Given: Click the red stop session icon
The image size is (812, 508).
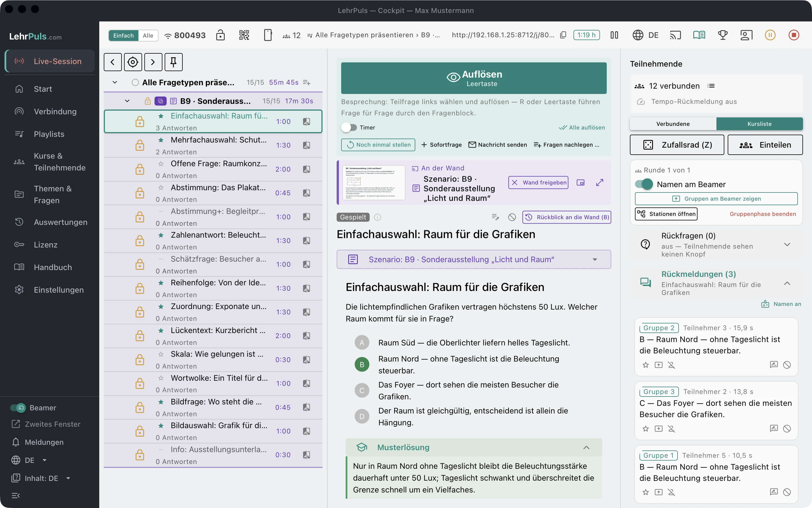Looking at the screenshot, I should pos(794,35).
